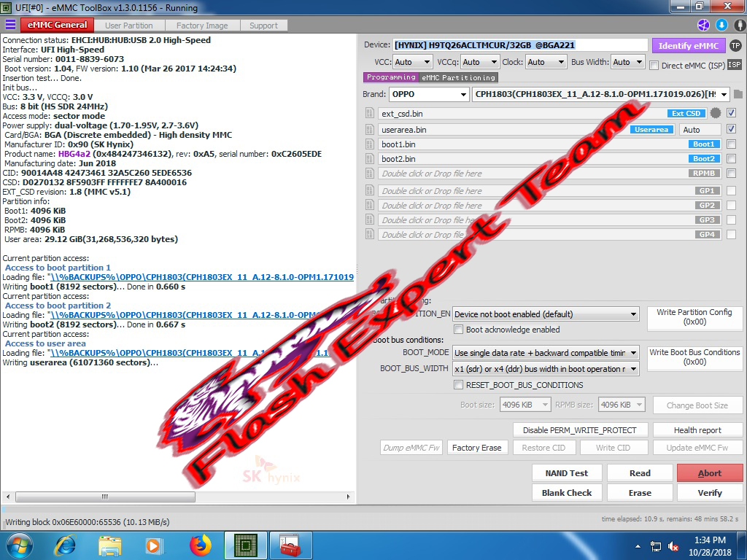Open Windows Start button
The image size is (747, 560).
[19, 545]
